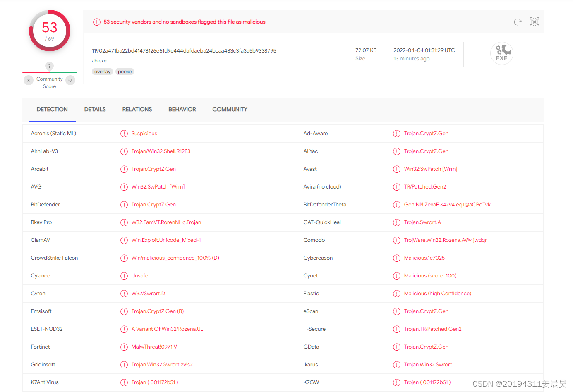The height and width of the screenshot is (392, 573).
Task: Click Win.Exploit.Unicode_Mixed-1 detection name
Action: click(166, 240)
